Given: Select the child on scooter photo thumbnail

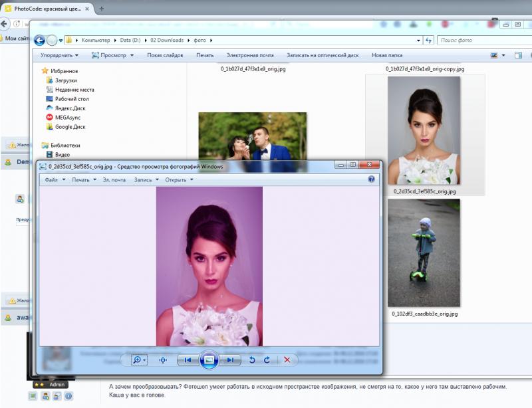Looking at the screenshot, I should [424, 253].
